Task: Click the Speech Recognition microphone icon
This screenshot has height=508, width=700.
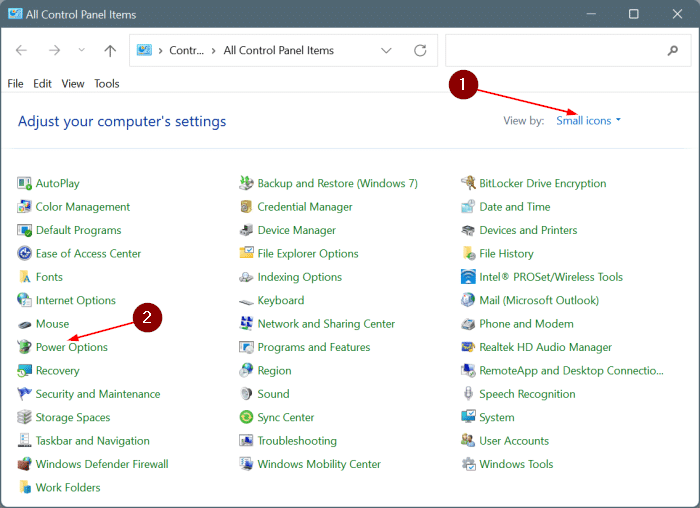Action: pyautogui.click(x=468, y=394)
